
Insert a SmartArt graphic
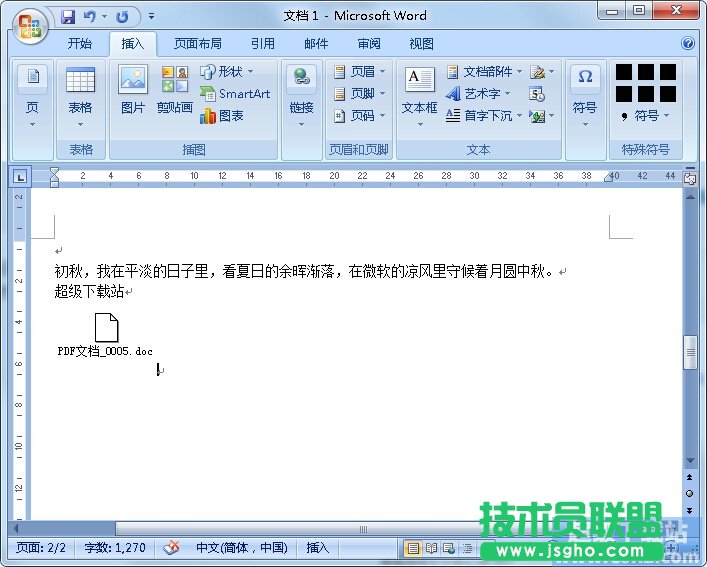click(x=235, y=93)
